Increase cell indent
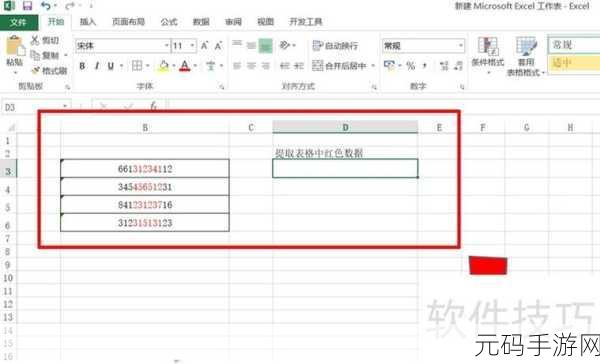600x364 pixels. (299, 66)
